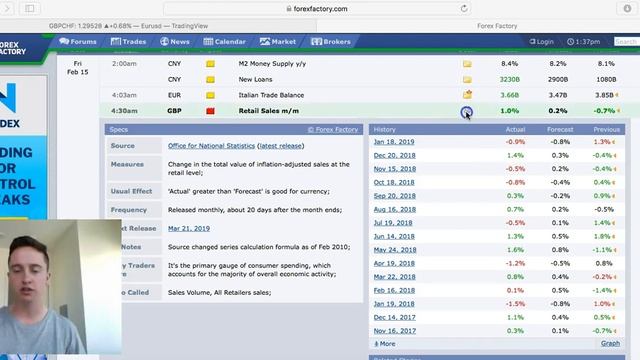This screenshot has width=640, height=360.
Task: Open detail folder for M2 Money Supply y/y
Action: [x=467, y=64]
